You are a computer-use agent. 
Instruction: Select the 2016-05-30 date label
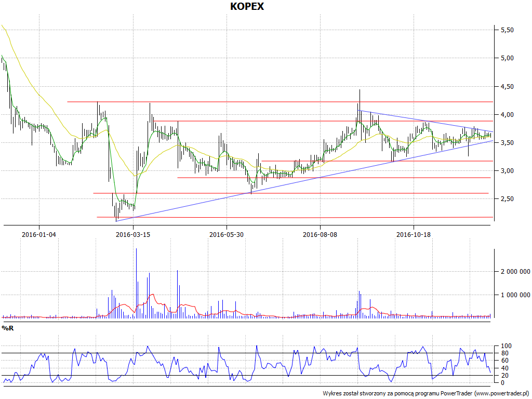point(227,234)
